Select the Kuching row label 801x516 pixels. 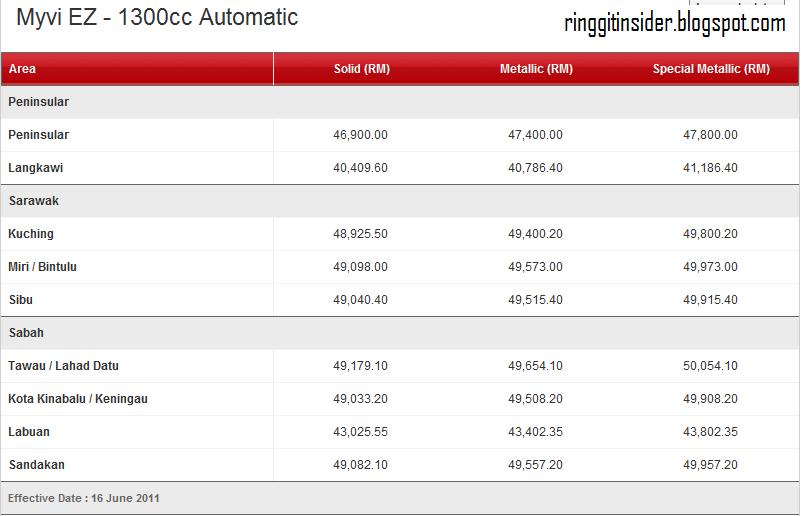click(x=31, y=234)
